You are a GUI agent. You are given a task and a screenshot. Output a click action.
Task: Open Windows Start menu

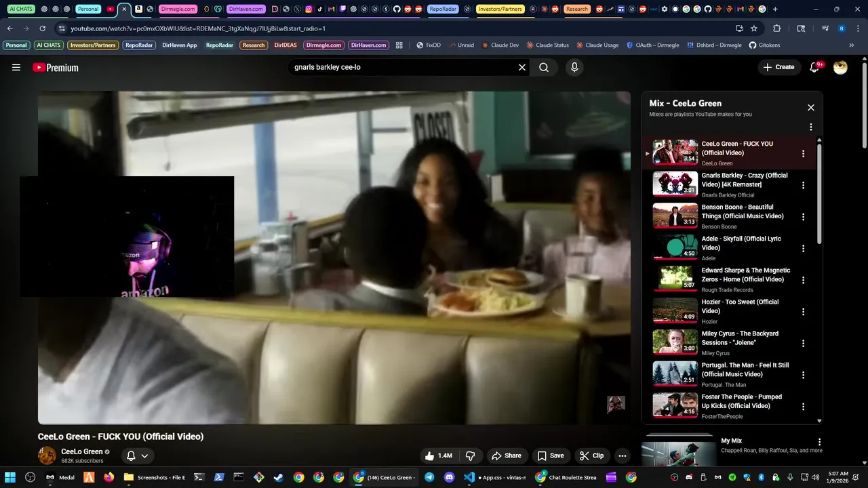click(x=10, y=477)
